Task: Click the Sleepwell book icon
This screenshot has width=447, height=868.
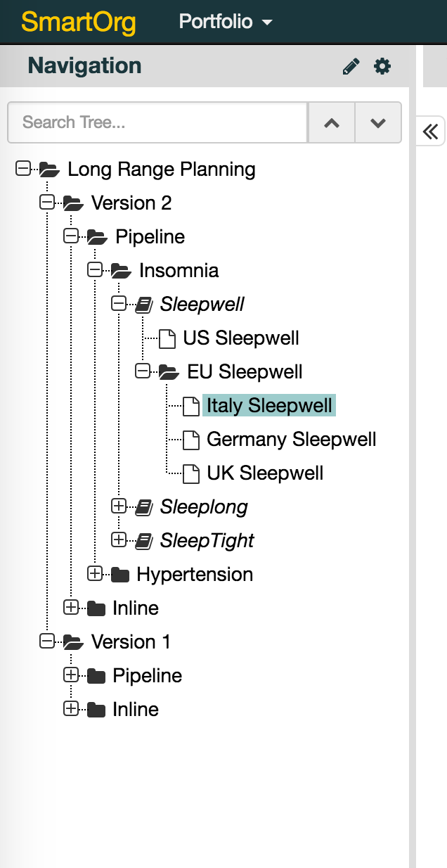Action: 143,305
